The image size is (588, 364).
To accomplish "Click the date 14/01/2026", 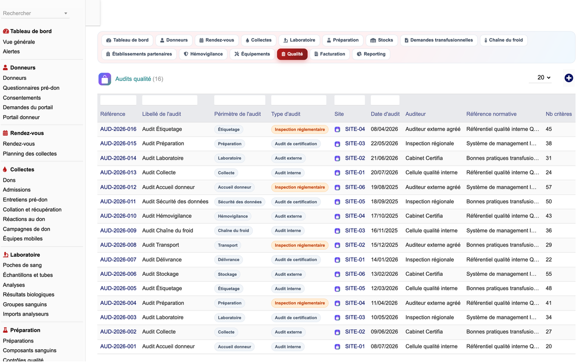I will tap(385, 260).
